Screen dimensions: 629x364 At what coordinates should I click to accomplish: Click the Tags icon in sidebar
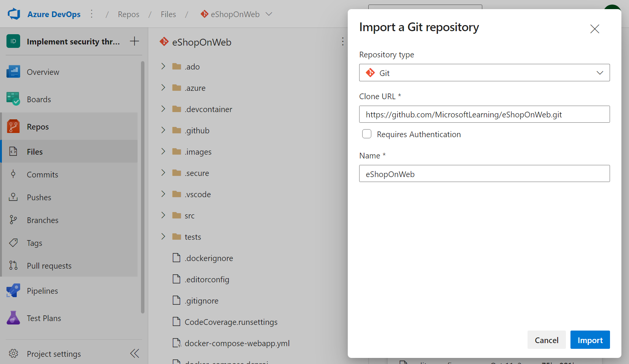(x=13, y=243)
